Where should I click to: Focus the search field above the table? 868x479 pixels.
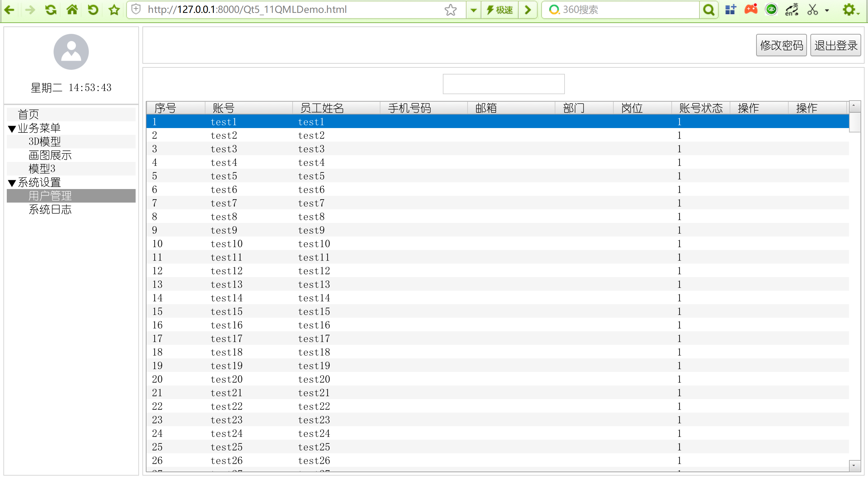pos(504,84)
